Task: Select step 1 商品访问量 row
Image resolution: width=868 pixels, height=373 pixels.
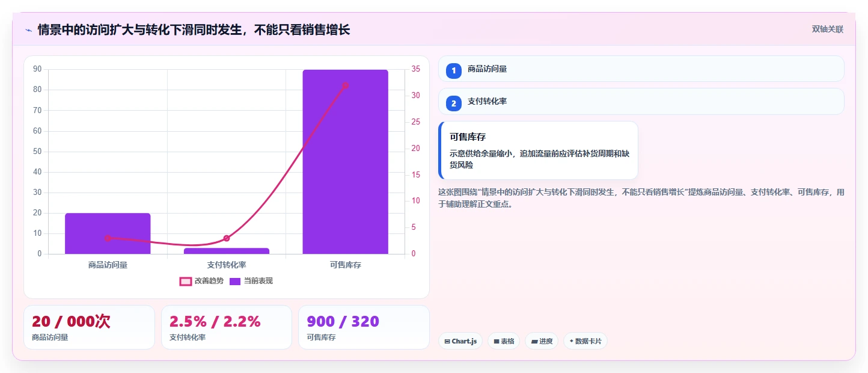Action: pyautogui.click(x=641, y=69)
